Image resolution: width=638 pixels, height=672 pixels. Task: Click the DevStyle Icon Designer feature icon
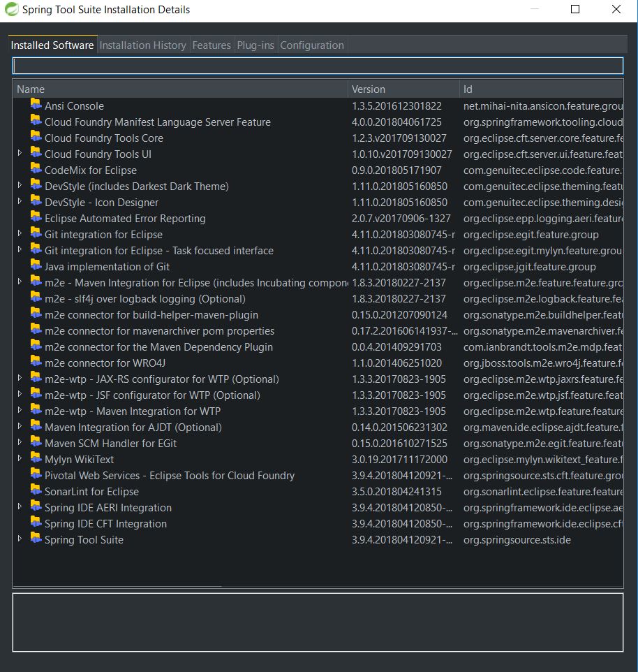(x=36, y=201)
